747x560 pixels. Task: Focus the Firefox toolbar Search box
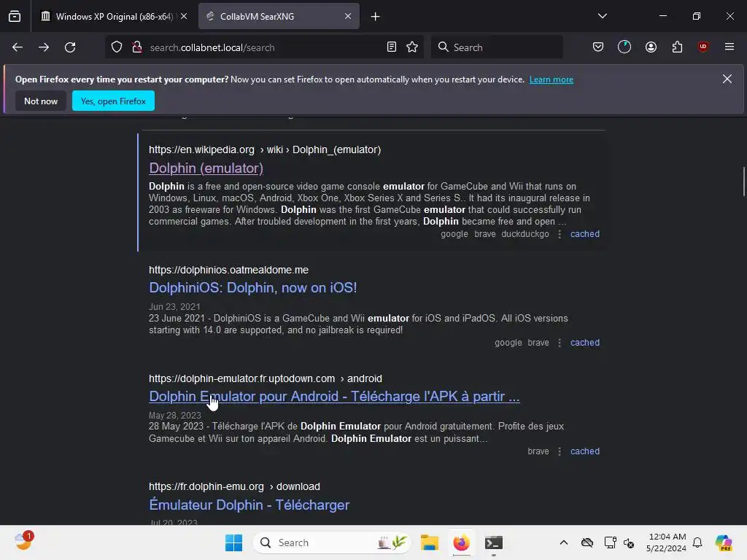point(497,47)
